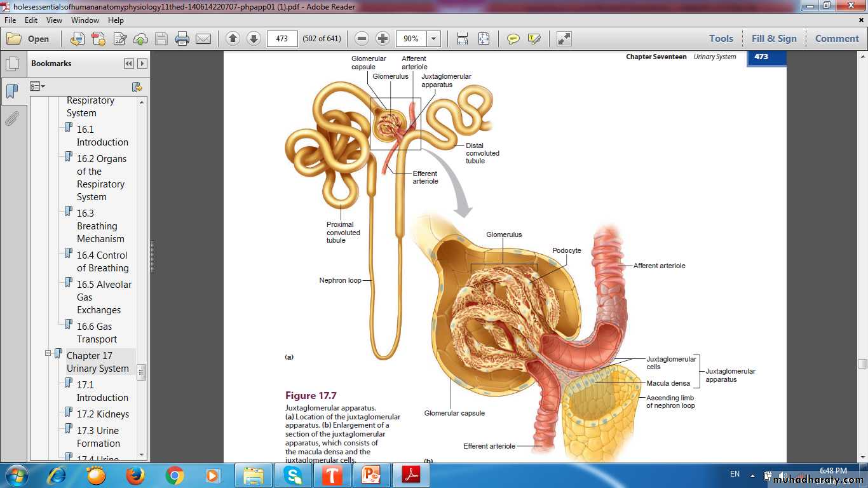868x488 pixels.
Task: Click the email envelope icon
Action: pos(203,39)
